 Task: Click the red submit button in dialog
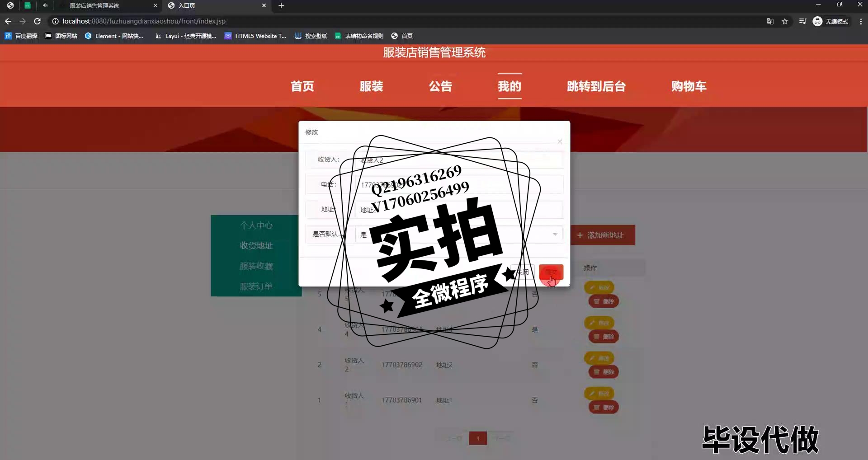coord(551,272)
